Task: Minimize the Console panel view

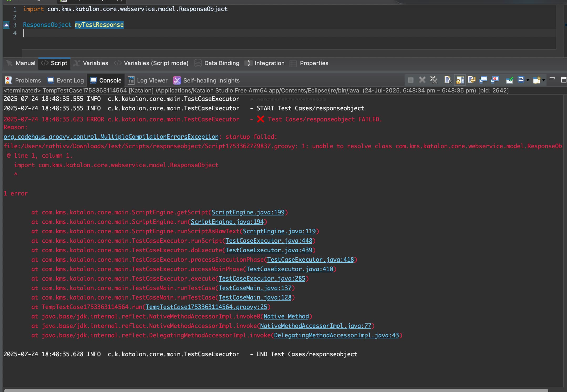Action: (x=552, y=79)
